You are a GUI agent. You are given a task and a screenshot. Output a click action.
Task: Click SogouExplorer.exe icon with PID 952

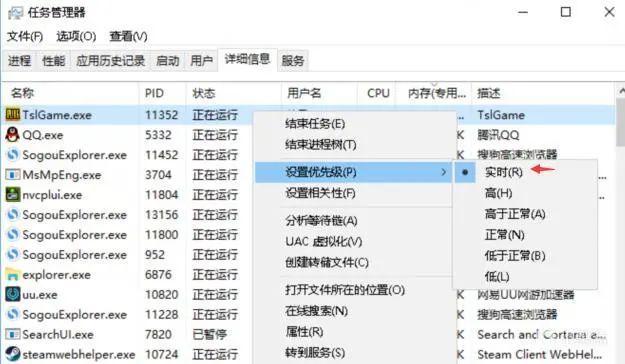tap(12, 254)
